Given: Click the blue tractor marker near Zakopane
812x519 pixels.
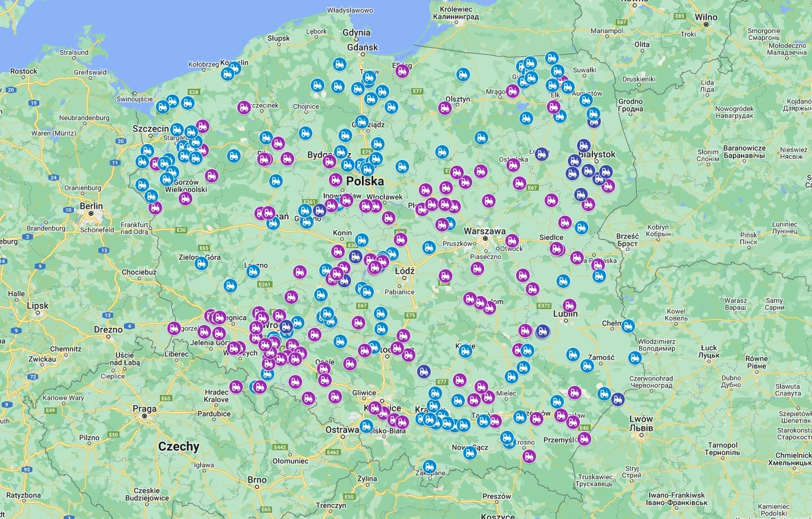Looking at the screenshot, I should pos(429,467).
